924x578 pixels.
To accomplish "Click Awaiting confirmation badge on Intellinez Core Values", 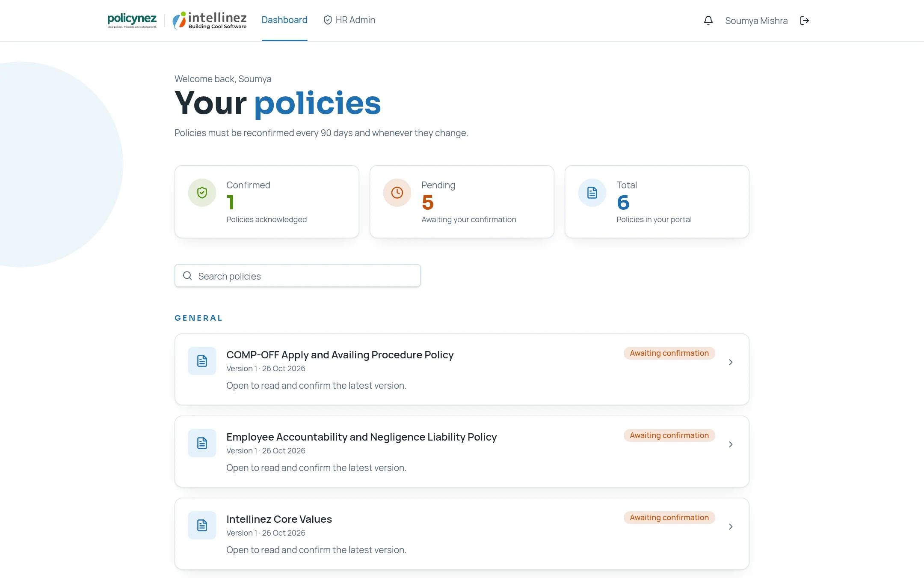I will 669,518.
